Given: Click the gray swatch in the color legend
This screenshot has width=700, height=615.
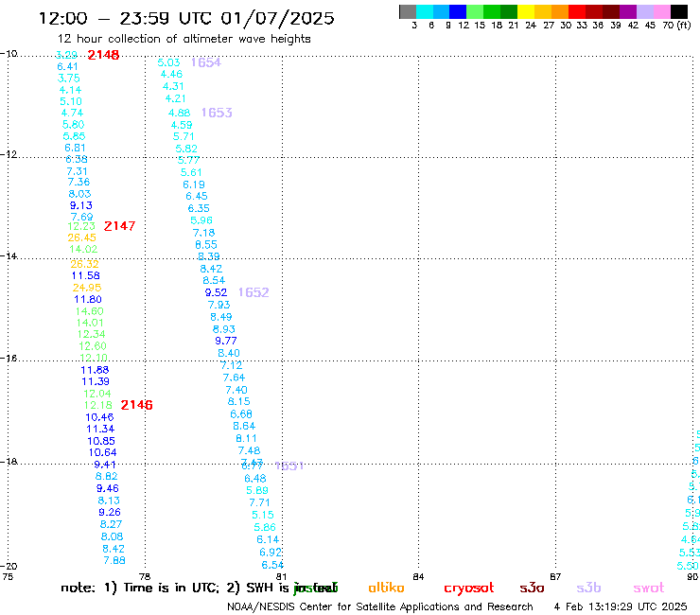Looking at the screenshot, I should [x=408, y=11].
